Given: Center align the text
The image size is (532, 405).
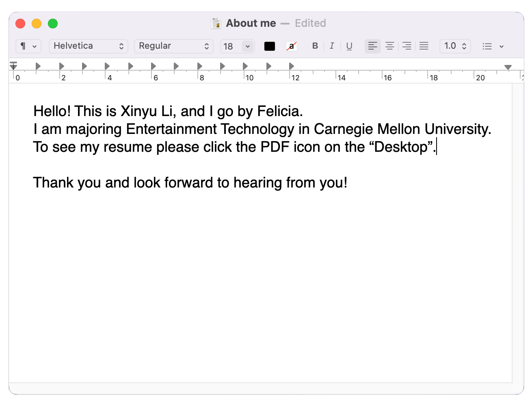Looking at the screenshot, I should 389,46.
